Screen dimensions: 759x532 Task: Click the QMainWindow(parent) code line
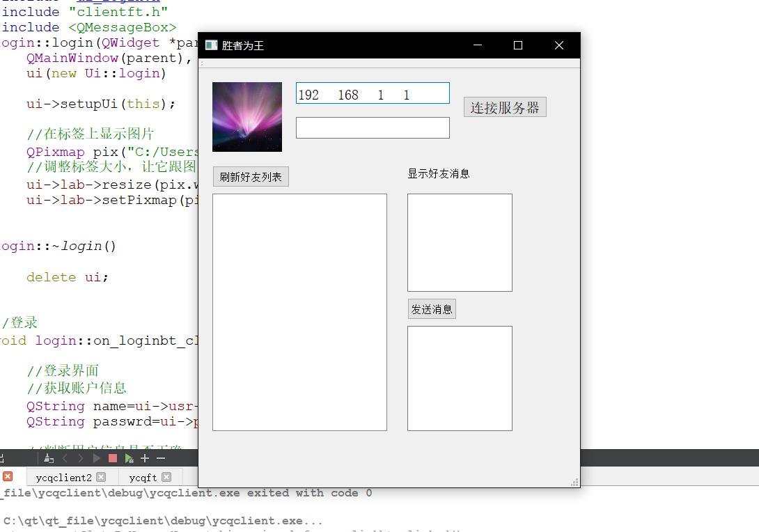(109, 58)
